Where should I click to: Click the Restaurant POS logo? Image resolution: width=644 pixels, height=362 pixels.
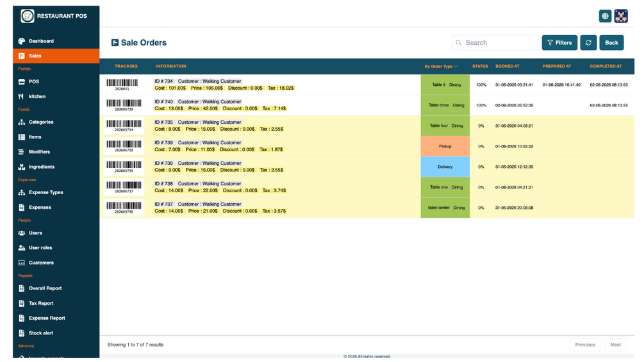tap(28, 16)
